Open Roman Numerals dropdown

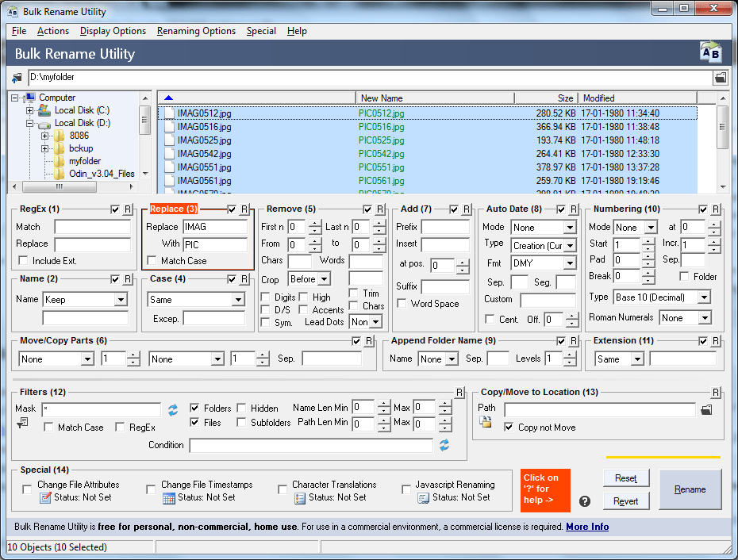pyautogui.click(x=704, y=318)
